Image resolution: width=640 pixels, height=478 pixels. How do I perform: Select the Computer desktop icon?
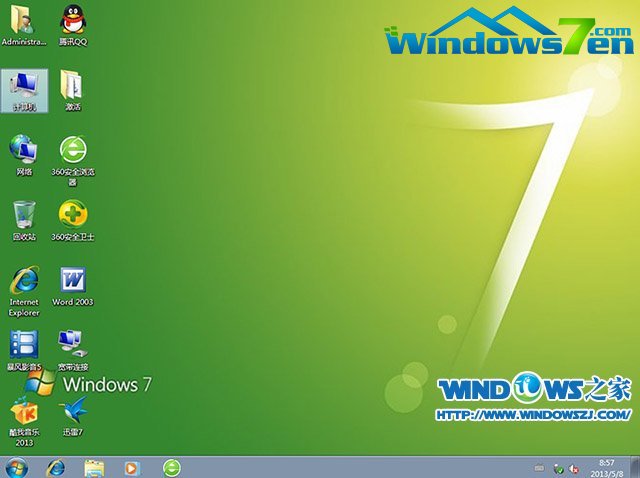click(x=24, y=86)
